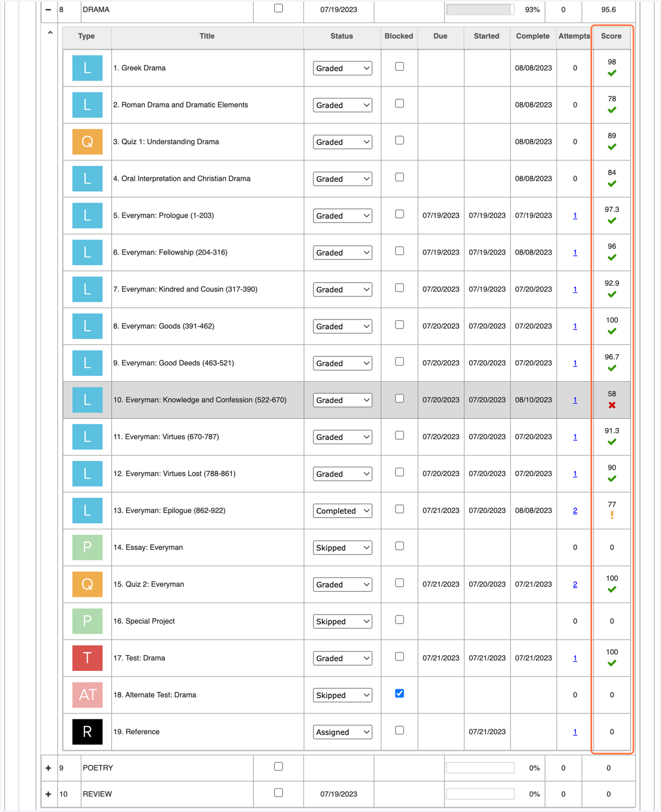Click the L icon for Roman Drama and Dramatic Elements

87,105
